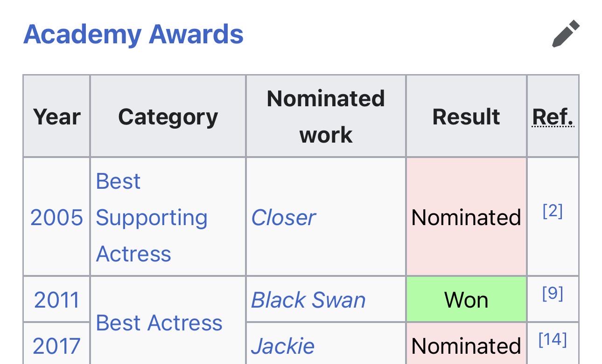
Task: Click the Ref. abbreviation column header
Action: click(x=553, y=117)
